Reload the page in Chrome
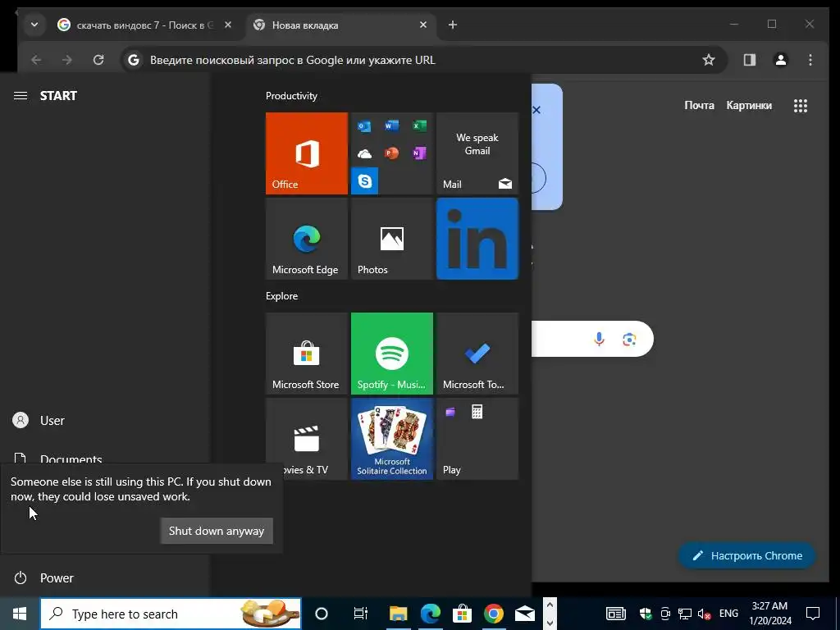Image resolution: width=840 pixels, height=630 pixels. click(98, 60)
